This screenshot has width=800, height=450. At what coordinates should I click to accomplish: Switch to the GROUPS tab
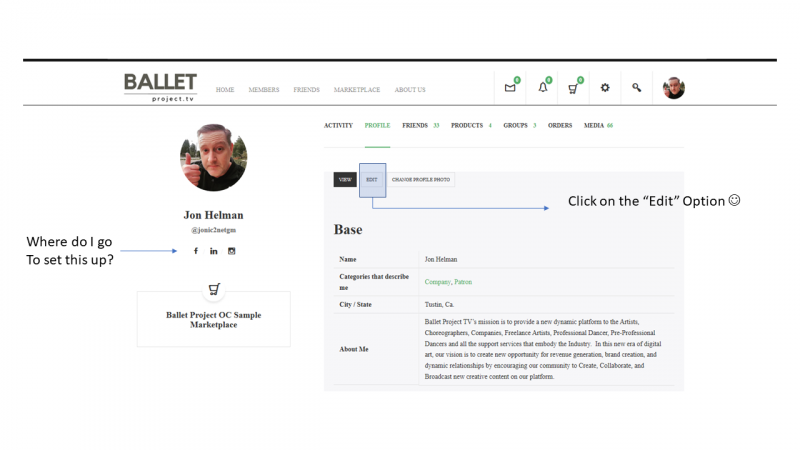tap(519, 126)
